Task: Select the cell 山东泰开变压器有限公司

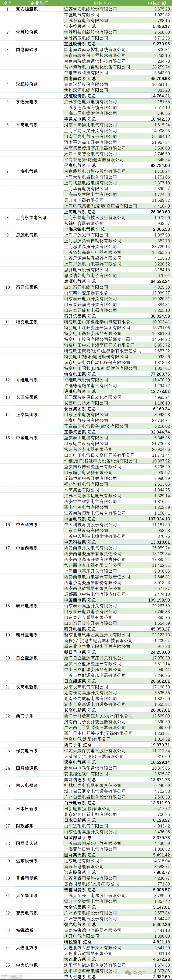Action: click(88, 293)
